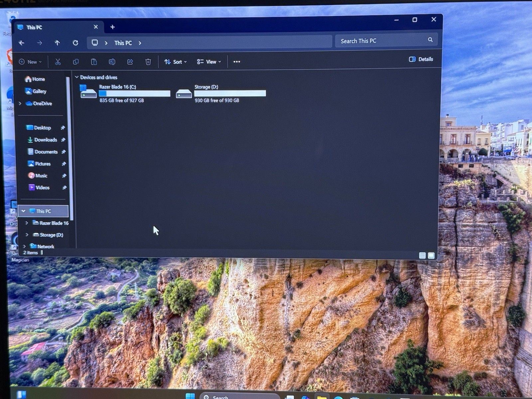The image size is (532, 399).
Task: Go up one folder level
Action: pos(57,43)
